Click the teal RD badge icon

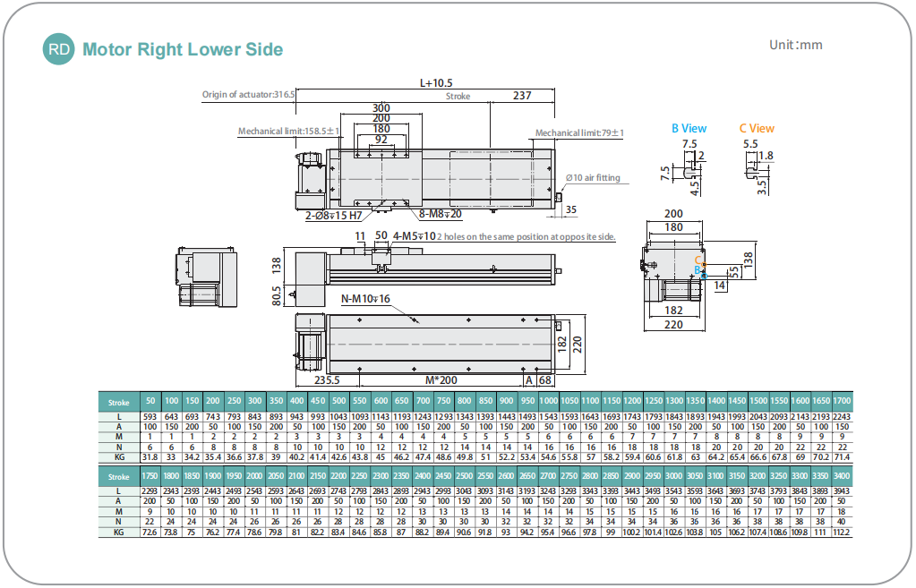[59, 49]
